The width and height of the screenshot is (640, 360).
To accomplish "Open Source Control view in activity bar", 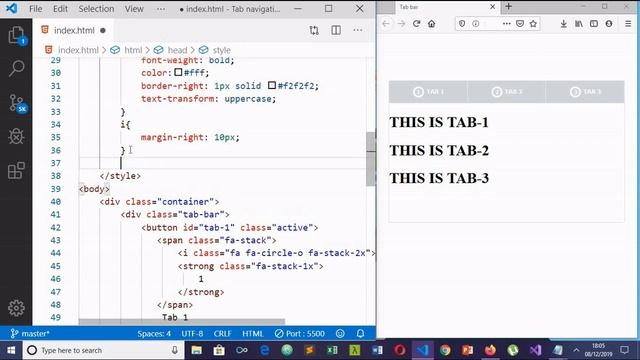I will point(17,103).
